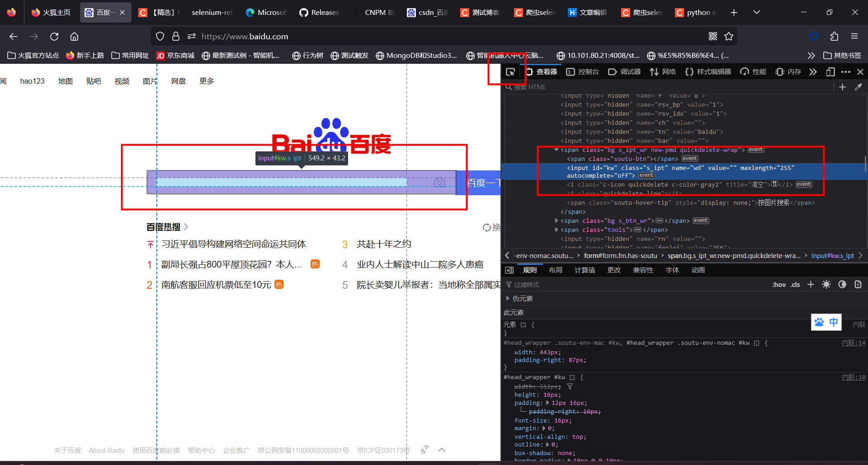868x465 pixels.
Task: Open DevTools three-dot options menu
Action: point(846,72)
